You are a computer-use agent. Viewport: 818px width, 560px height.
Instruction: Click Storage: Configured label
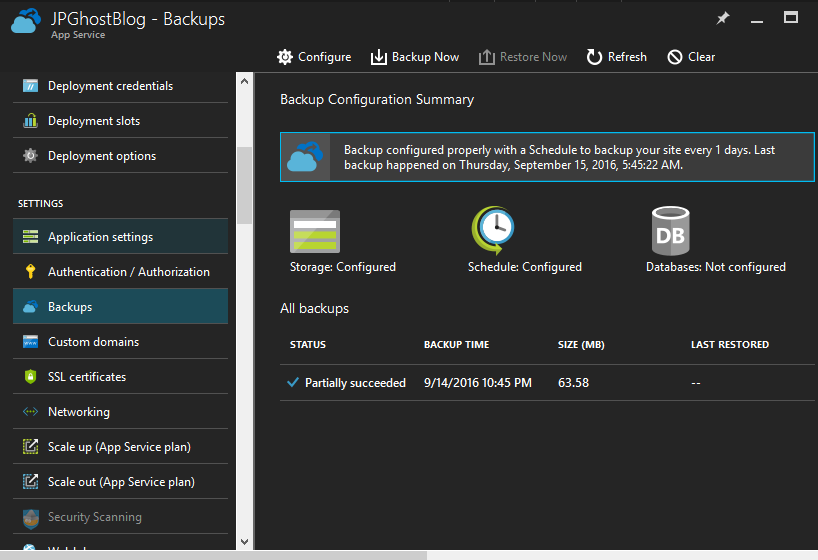[343, 267]
